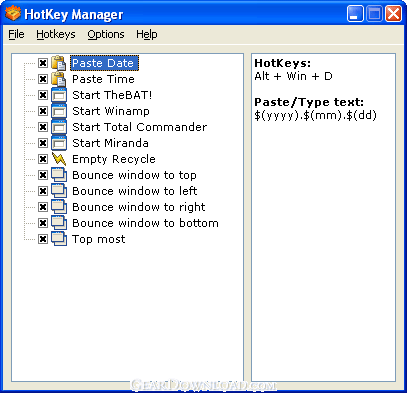The width and height of the screenshot is (407, 393).
Task: Click the windows icon beside Top most
Action: 59,239
